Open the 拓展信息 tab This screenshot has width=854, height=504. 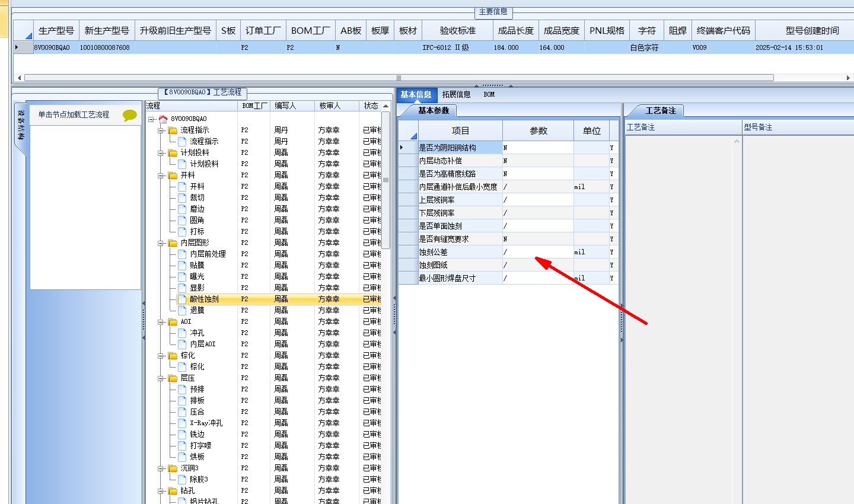[456, 94]
